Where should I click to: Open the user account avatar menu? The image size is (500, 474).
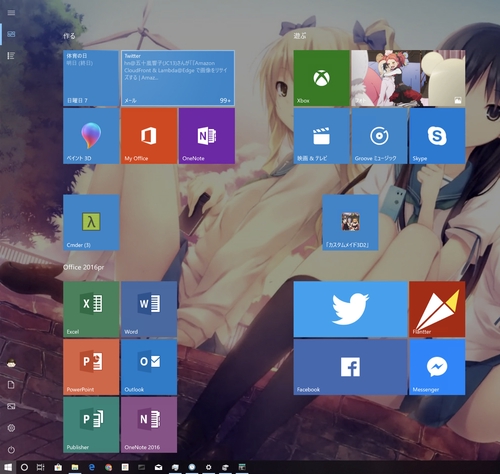(x=11, y=363)
